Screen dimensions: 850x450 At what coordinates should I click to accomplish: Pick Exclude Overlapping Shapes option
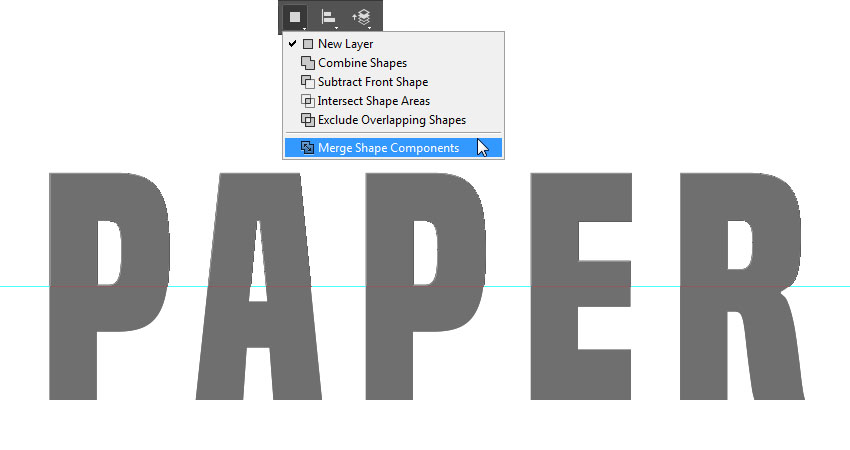(x=394, y=120)
